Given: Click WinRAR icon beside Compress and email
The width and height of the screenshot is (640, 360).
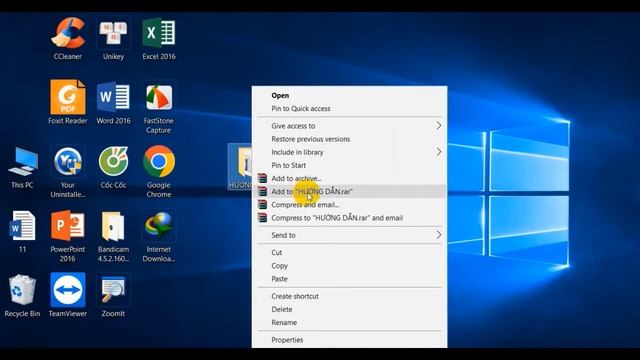Looking at the screenshot, I should pos(262,204).
